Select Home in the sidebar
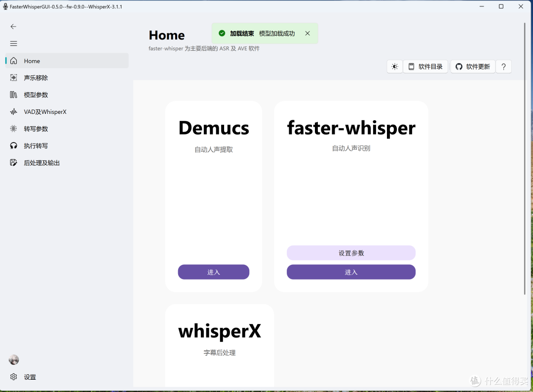The image size is (533, 392). click(x=67, y=61)
